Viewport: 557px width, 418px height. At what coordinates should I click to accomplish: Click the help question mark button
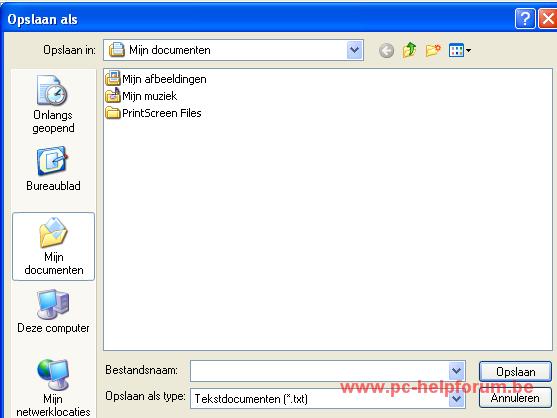tap(525, 18)
